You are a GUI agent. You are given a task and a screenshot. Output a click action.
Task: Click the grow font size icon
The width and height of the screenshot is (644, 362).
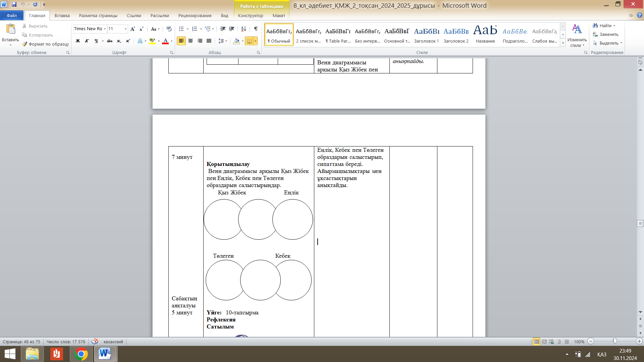tap(133, 29)
